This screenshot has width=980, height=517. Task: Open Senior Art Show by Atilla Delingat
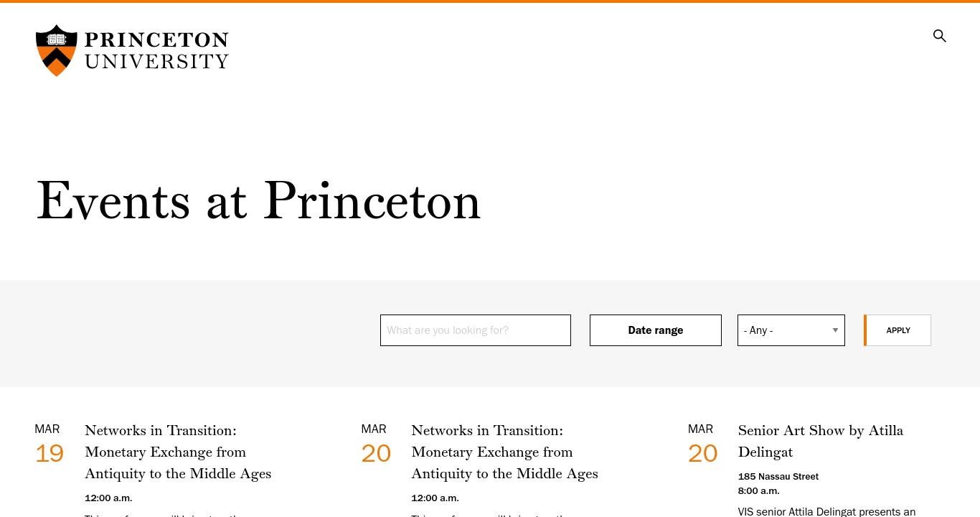click(x=821, y=441)
